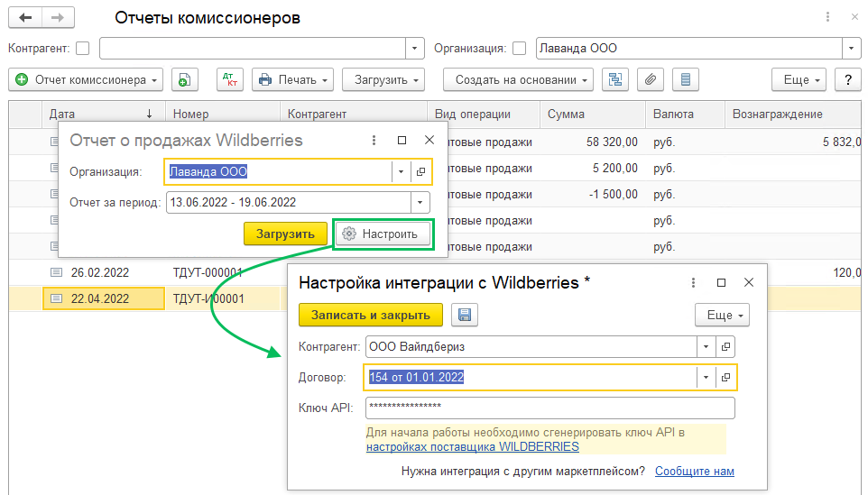Enable the Контрагент filter checkbox
This screenshot has width=868, height=495.
(82, 49)
